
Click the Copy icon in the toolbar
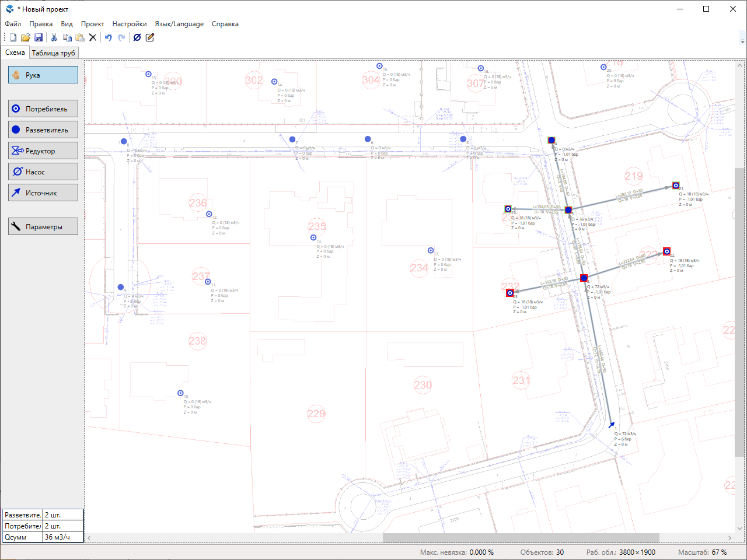point(67,37)
